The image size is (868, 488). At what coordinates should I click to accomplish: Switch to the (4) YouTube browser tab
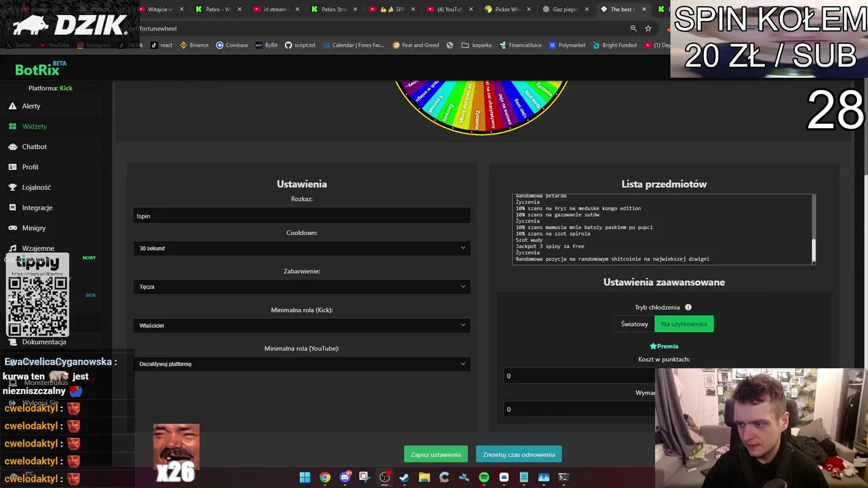click(x=451, y=9)
